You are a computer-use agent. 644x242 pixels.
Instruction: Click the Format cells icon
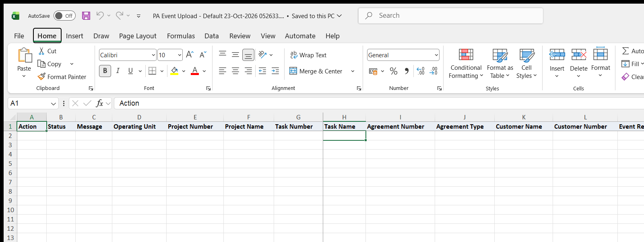601,54
